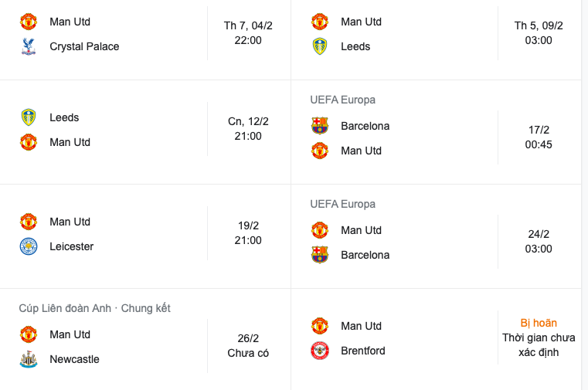Click the Leicester club crest
588x390 pixels.
(29, 246)
